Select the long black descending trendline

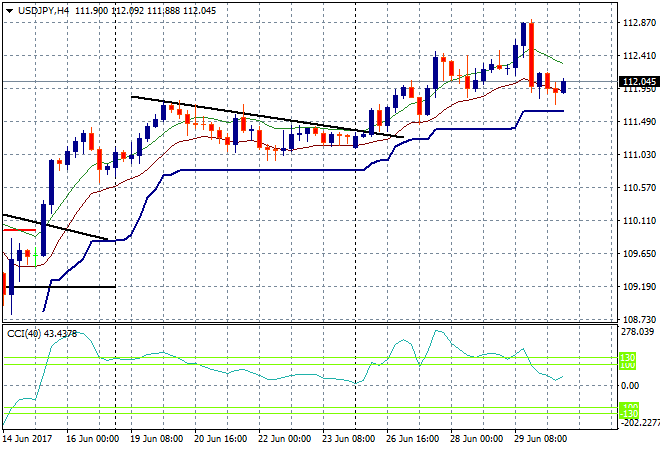pos(267,117)
